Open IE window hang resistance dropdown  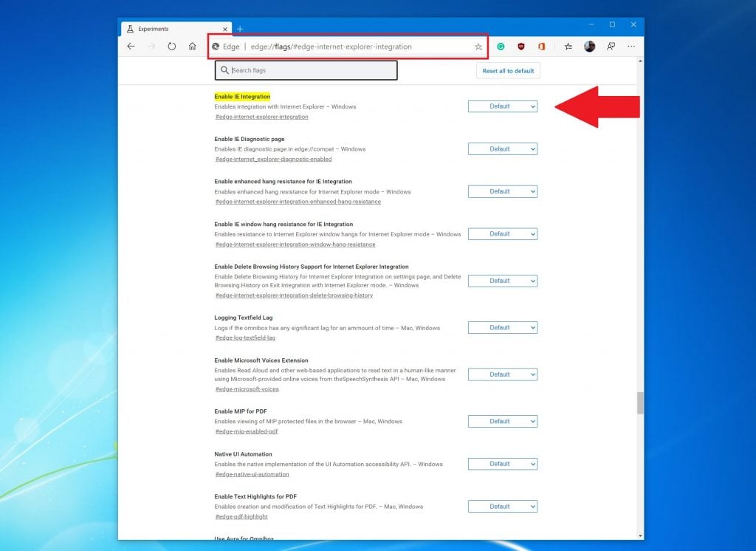[x=502, y=234]
